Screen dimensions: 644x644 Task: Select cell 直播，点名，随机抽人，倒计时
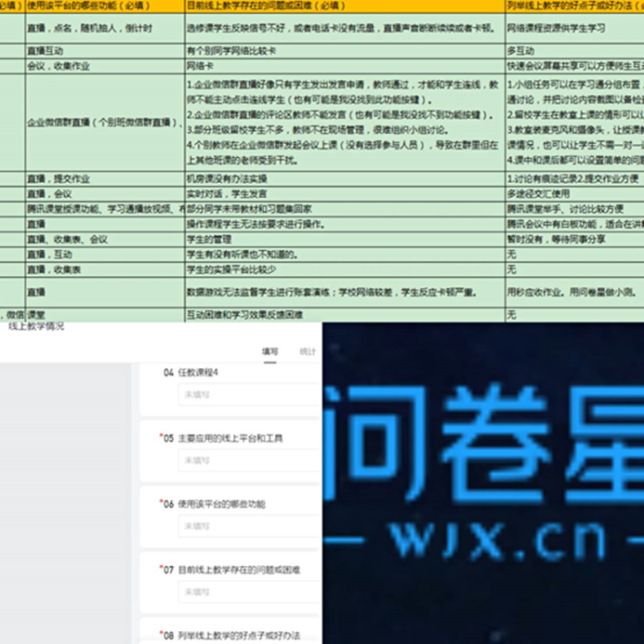[105, 28]
